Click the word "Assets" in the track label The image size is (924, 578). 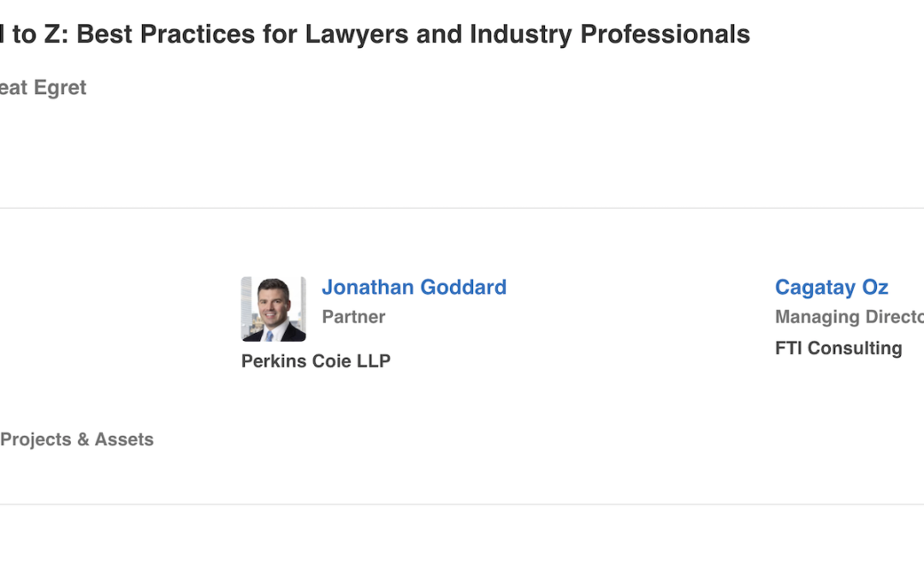click(x=124, y=440)
